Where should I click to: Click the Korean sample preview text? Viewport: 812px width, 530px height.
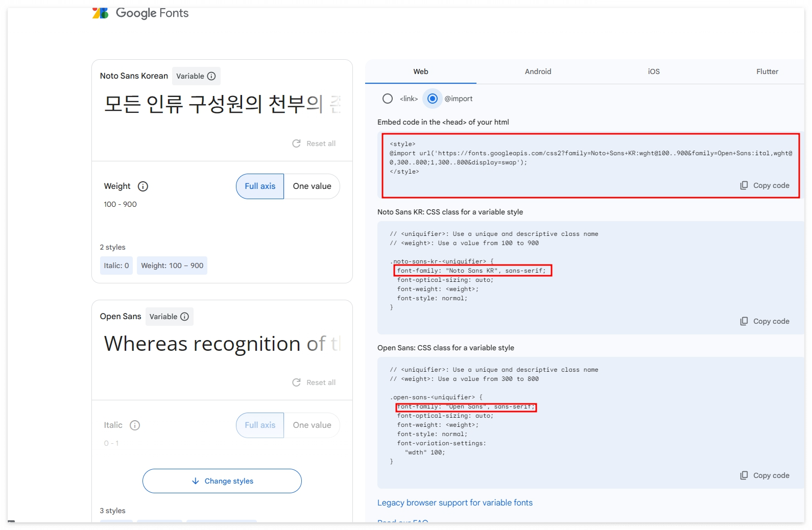pyautogui.click(x=222, y=104)
